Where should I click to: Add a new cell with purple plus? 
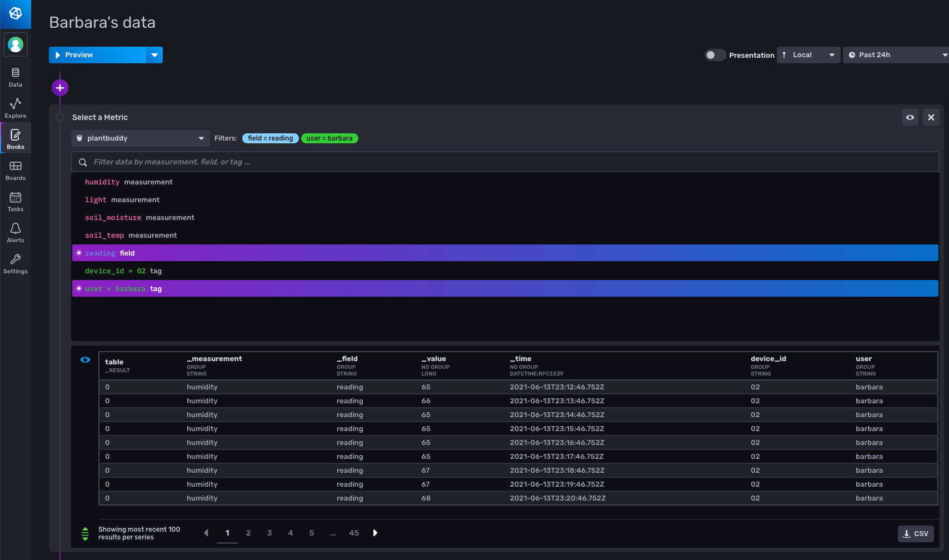coord(60,88)
